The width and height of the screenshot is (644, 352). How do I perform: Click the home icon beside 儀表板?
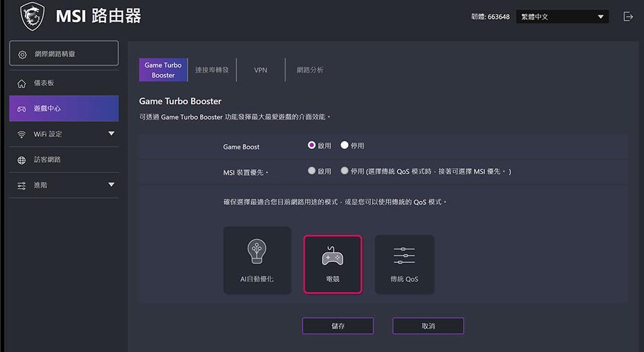[x=21, y=83]
